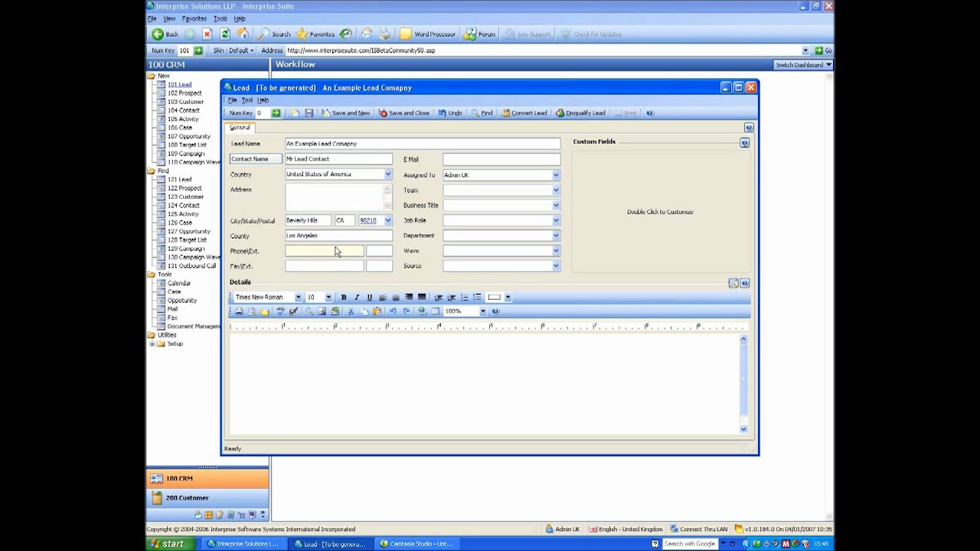Open the Favorites menu in main window
The width and height of the screenshot is (980, 551).
tap(194, 18)
